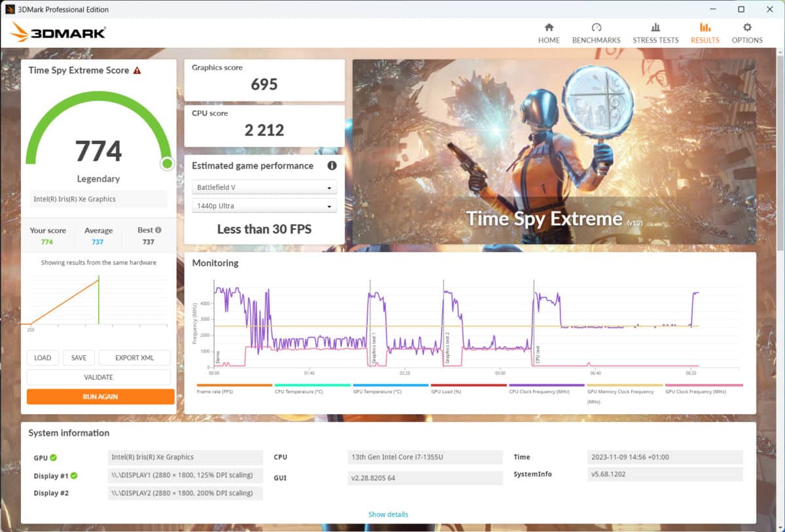785x532 pixels.
Task: Click EXPORT XML button
Action: pyautogui.click(x=135, y=358)
